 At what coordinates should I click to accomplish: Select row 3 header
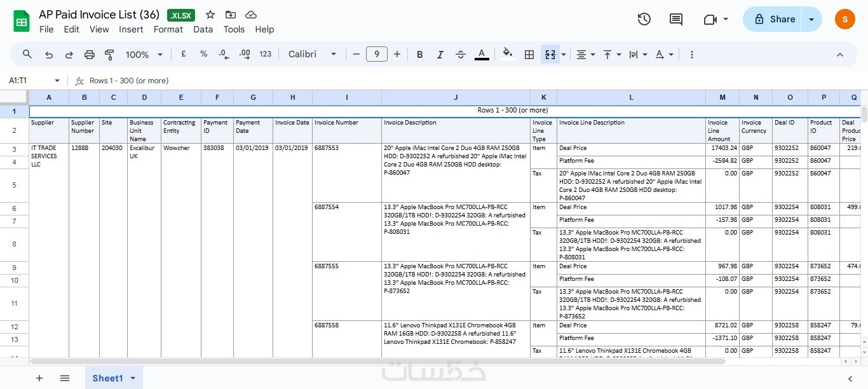[x=14, y=149]
